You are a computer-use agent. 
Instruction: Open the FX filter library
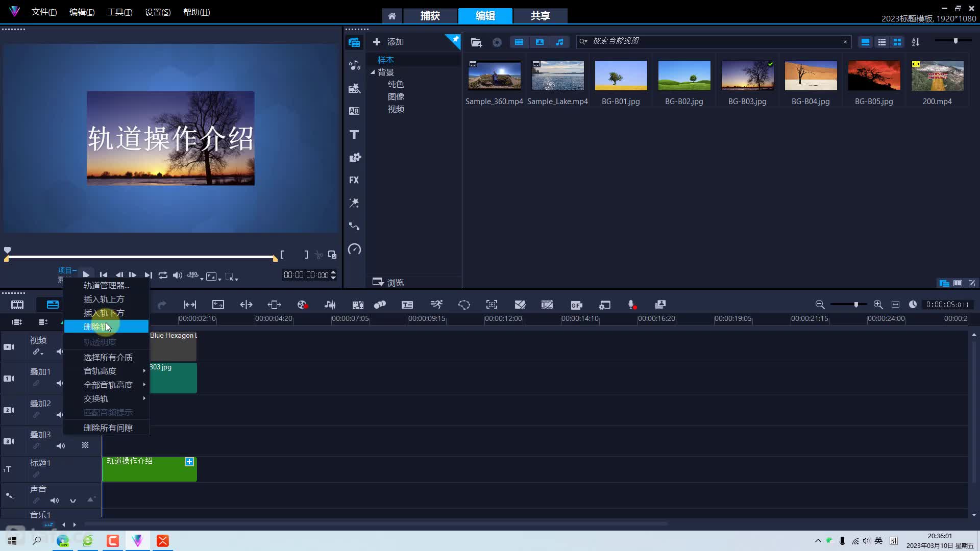pos(354,180)
